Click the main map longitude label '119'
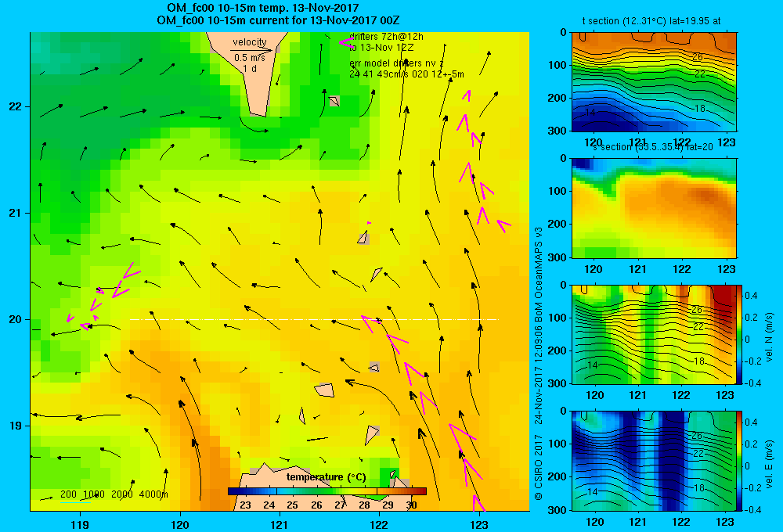Screen dimensions: 783x532 click(80, 524)
